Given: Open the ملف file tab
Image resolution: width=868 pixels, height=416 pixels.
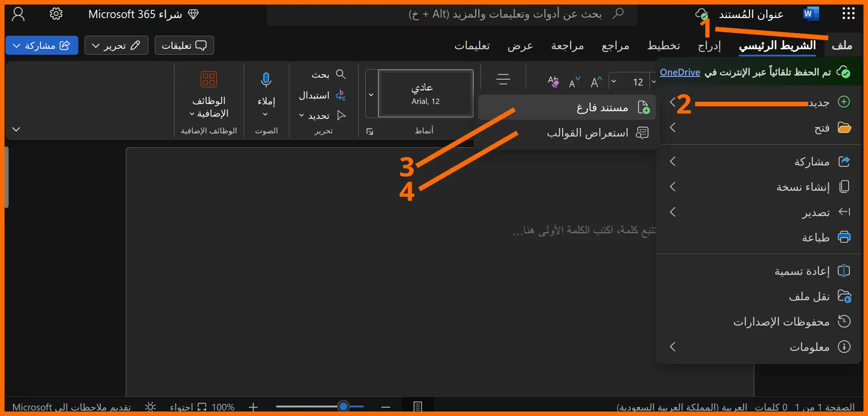Looking at the screenshot, I should click(842, 45).
